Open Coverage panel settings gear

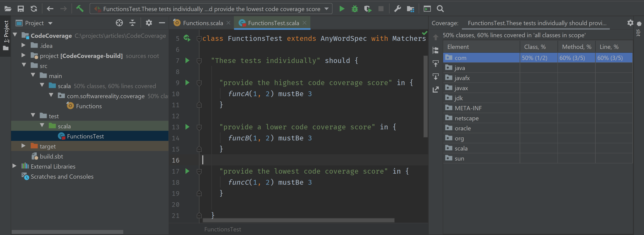click(630, 23)
